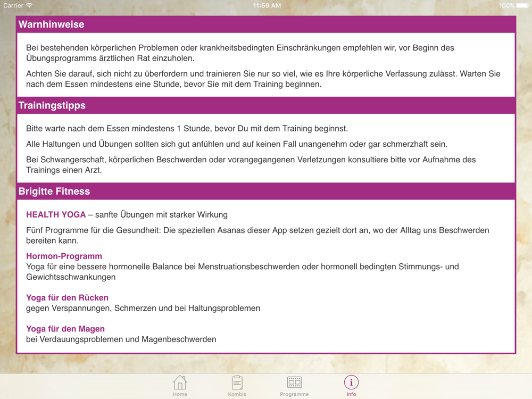
Task: Tap the paragraph starting 'Bei Schwangerschaft'
Action: tap(251, 165)
